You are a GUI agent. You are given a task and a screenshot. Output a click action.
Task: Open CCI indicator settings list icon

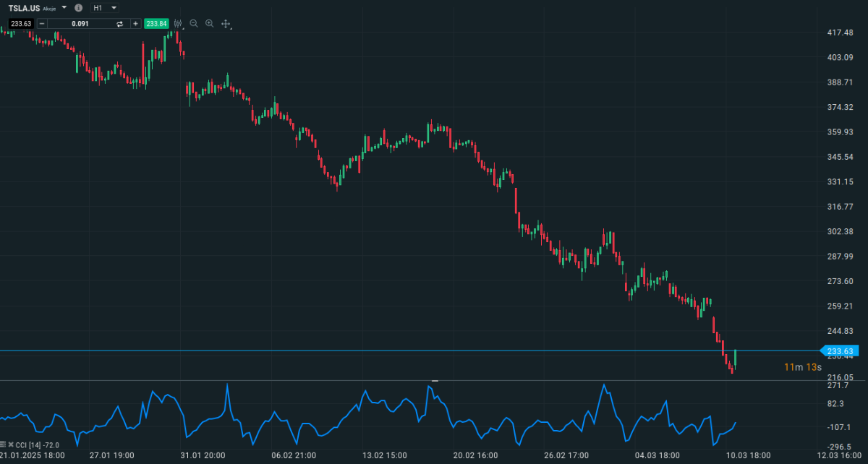[4, 445]
